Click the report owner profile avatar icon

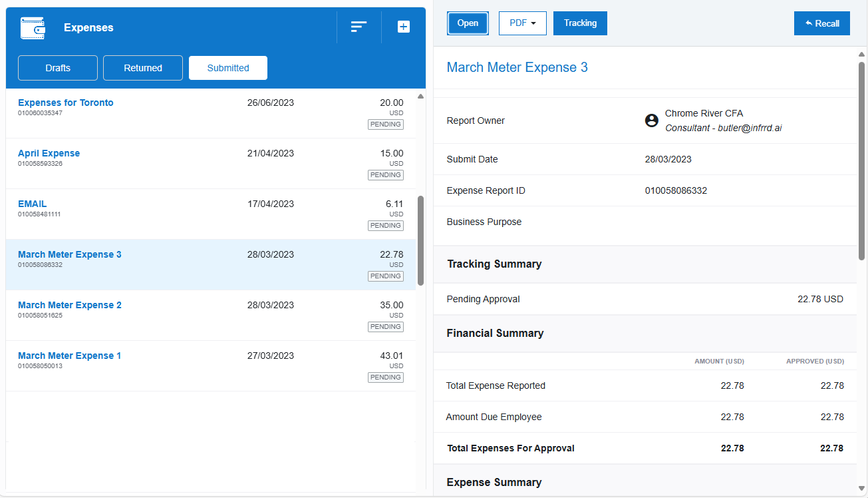(x=652, y=121)
